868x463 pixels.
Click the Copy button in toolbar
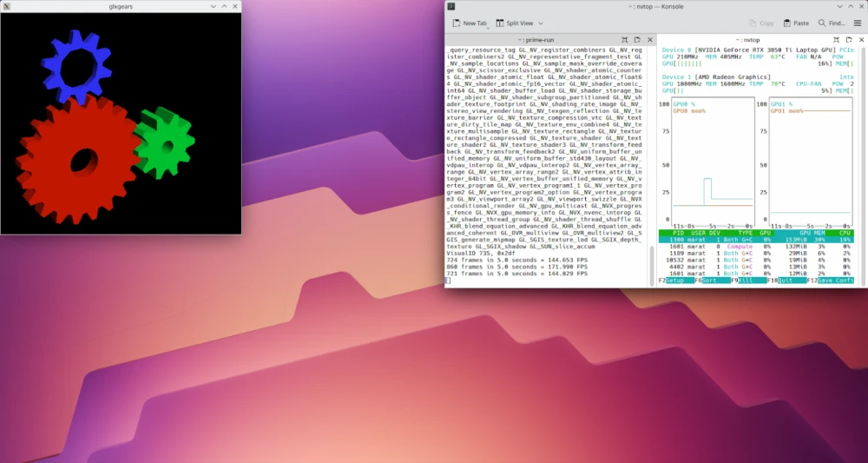[x=761, y=23]
